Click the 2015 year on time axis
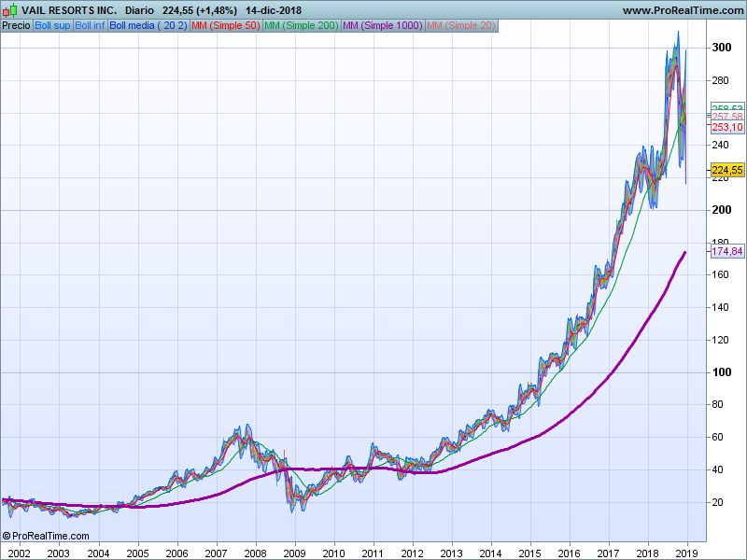The height and width of the screenshot is (560, 747). pos(529,553)
